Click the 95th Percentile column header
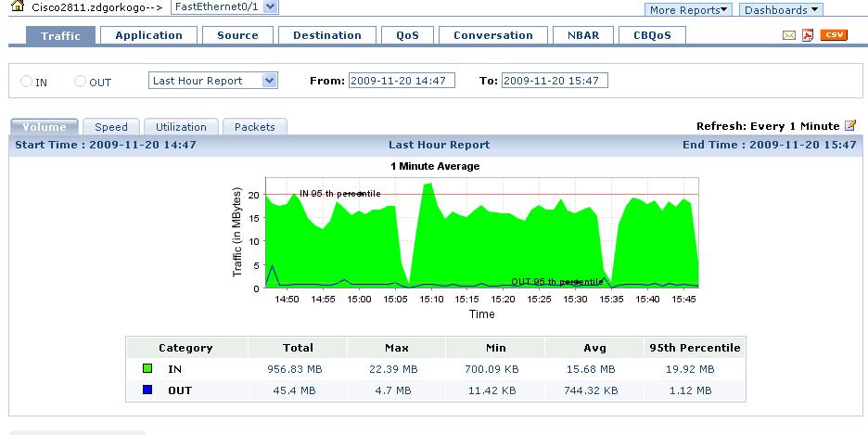This screenshot has height=435, width=868. pos(695,348)
